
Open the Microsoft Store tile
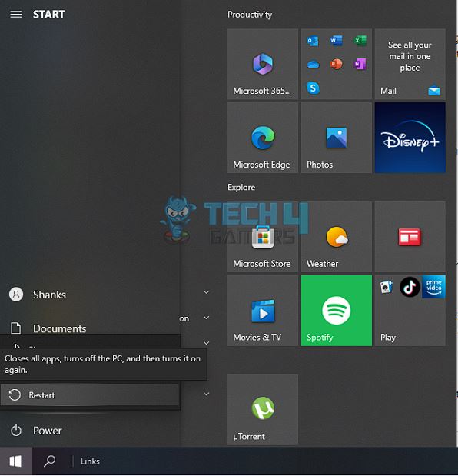[x=263, y=237]
